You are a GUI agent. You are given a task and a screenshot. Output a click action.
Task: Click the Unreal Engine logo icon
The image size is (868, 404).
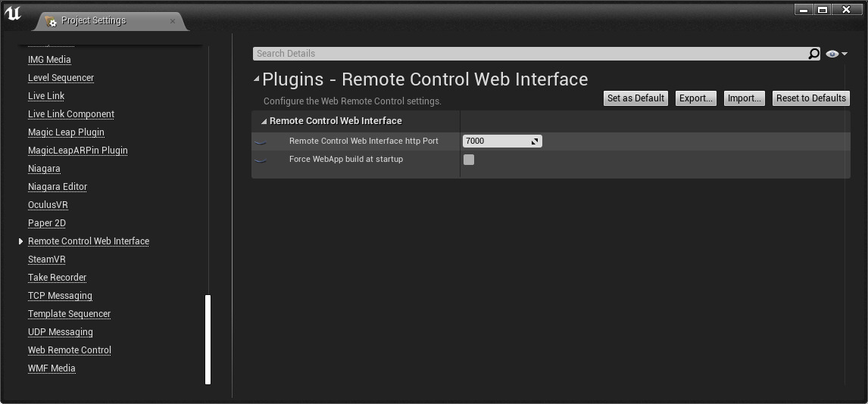click(13, 14)
